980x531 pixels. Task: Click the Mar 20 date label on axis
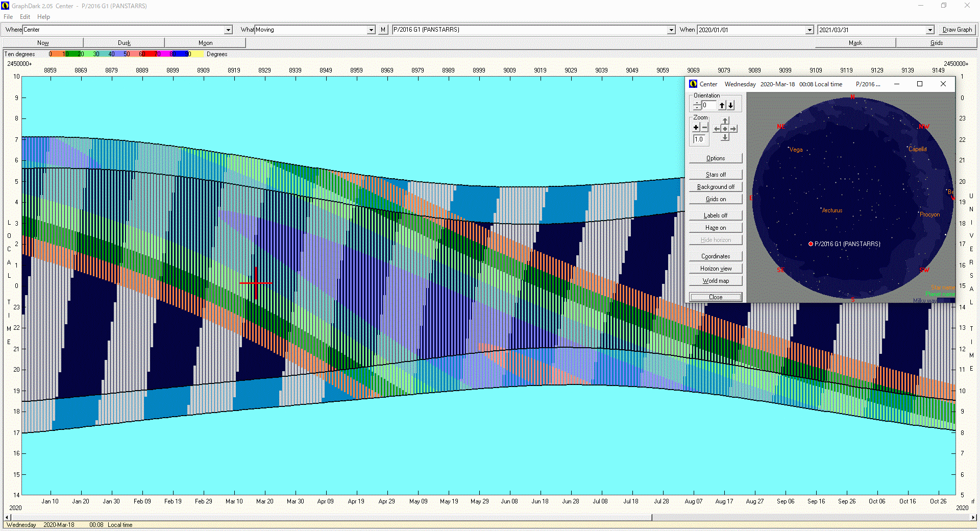click(x=264, y=501)
